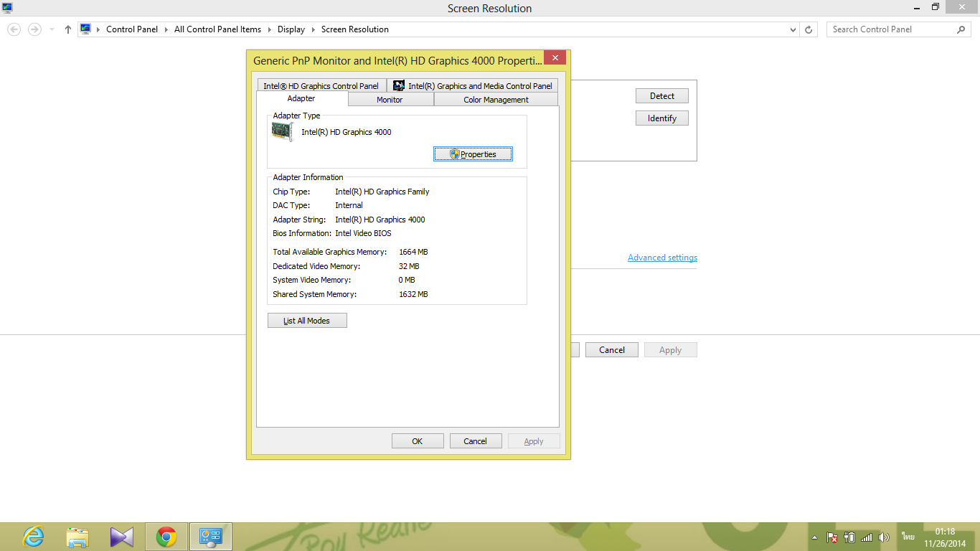Viewport: 980px width, 551px height.
Task: Click Apply in the adapter properties dialog
Action: [x=534, y=441]
